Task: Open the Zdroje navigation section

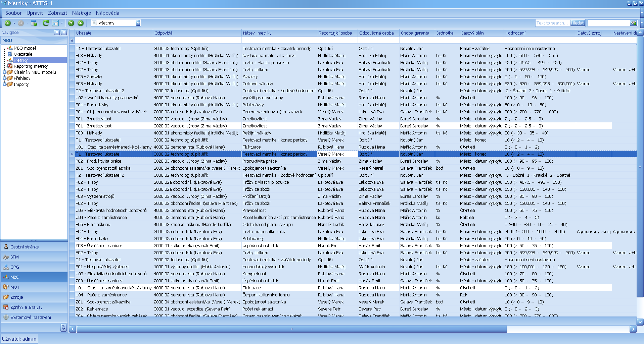Action: coord(34,297)
